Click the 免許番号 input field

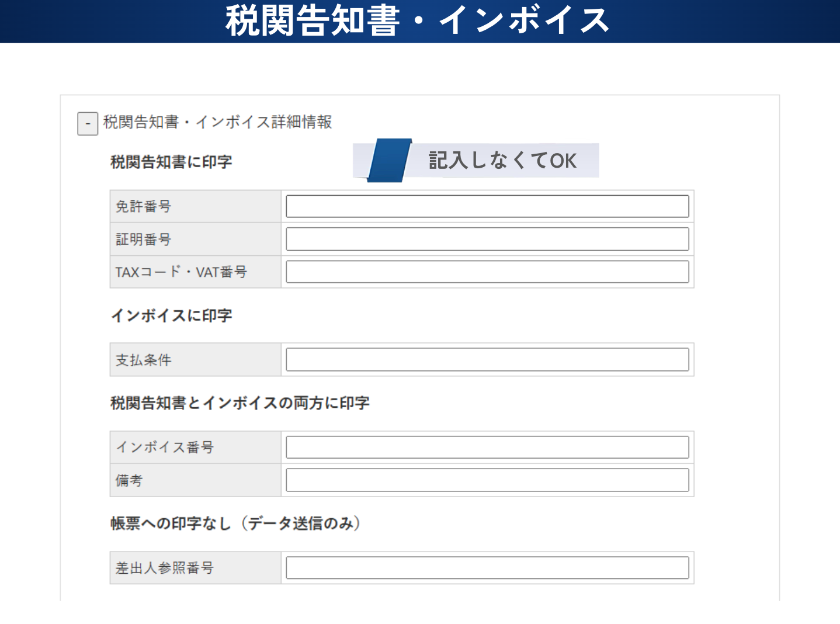click(487, 206)
